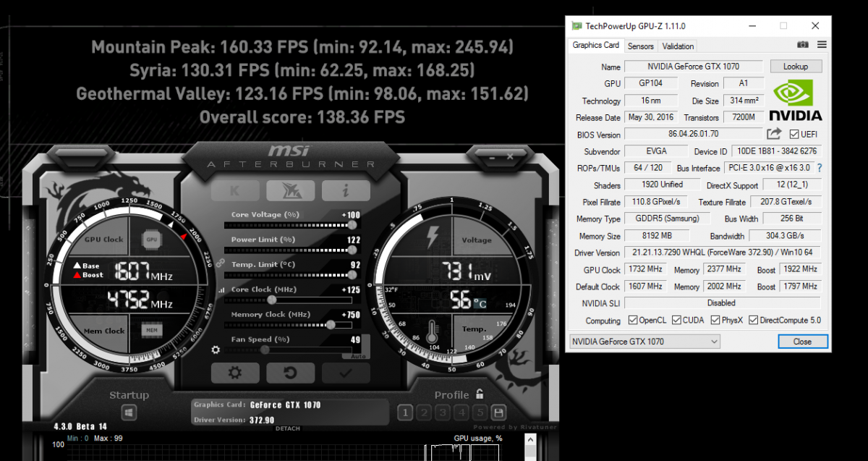Click the Bandwidth value 304.3 GB/s

click(784, 236)
